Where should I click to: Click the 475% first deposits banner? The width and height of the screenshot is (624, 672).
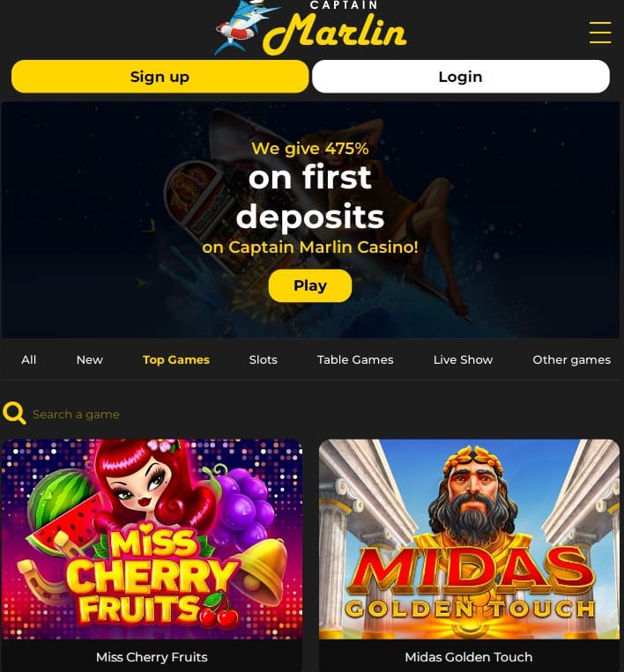[x=310, y=220]
